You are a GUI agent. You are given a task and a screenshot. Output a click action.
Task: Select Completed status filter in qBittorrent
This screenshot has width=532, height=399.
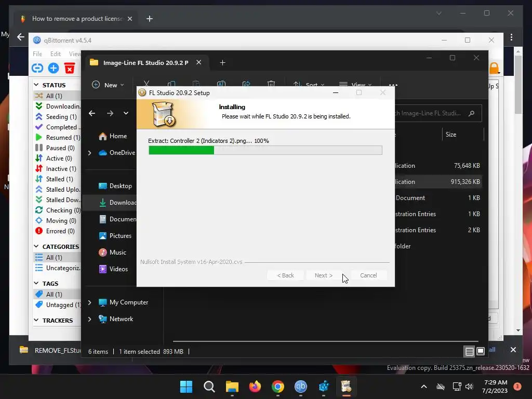[58, 127]
